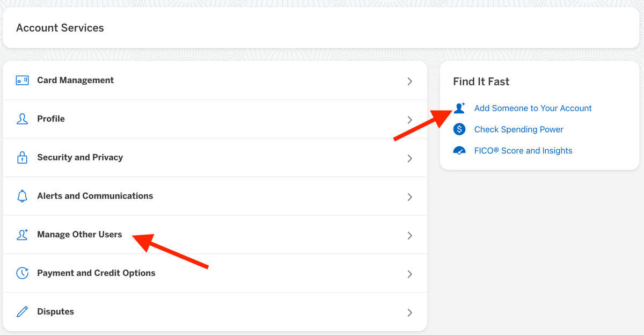This screenshot has width=644, height=335.
Task: Click the Security and Privacy lock icon
Action: [22, 158]
